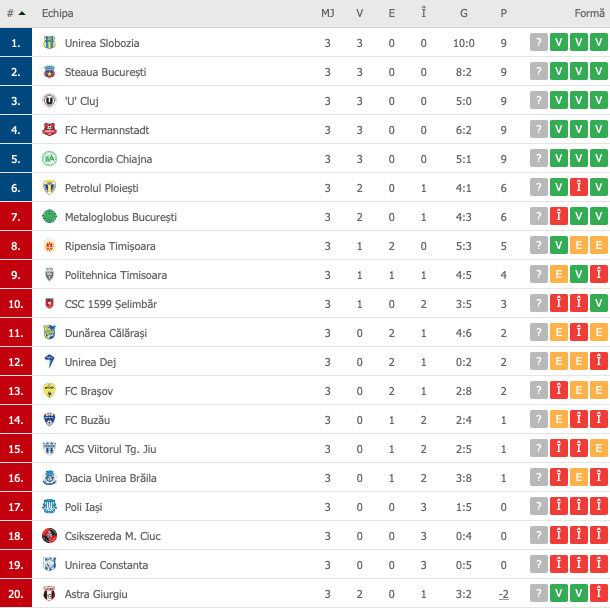610x608 pixels.
Task: Sort standings by P points header
Action: pyautogui.click(x=503, y=13)
